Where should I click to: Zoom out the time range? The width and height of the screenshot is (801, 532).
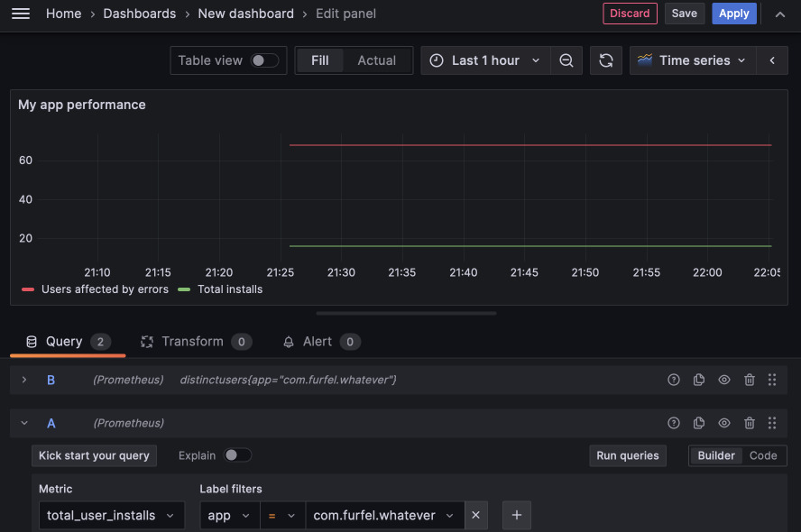[566, 60]
